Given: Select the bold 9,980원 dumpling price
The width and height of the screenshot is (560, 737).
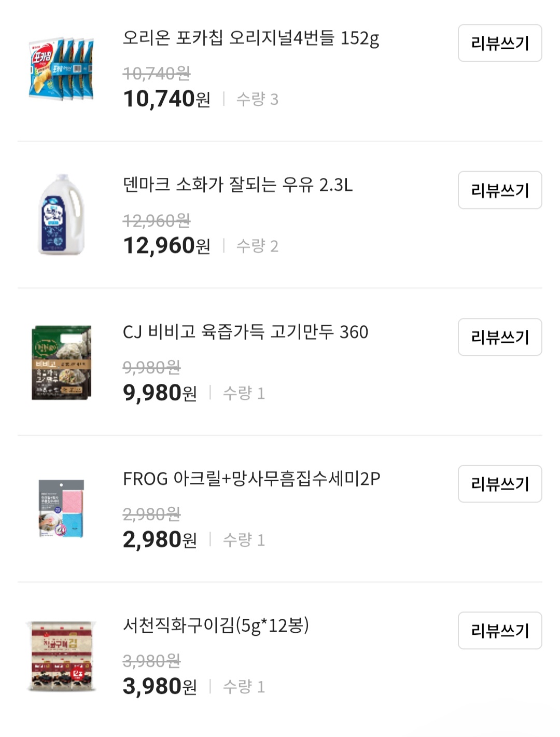Looking at the screenshot, I should tap(160, 393).
